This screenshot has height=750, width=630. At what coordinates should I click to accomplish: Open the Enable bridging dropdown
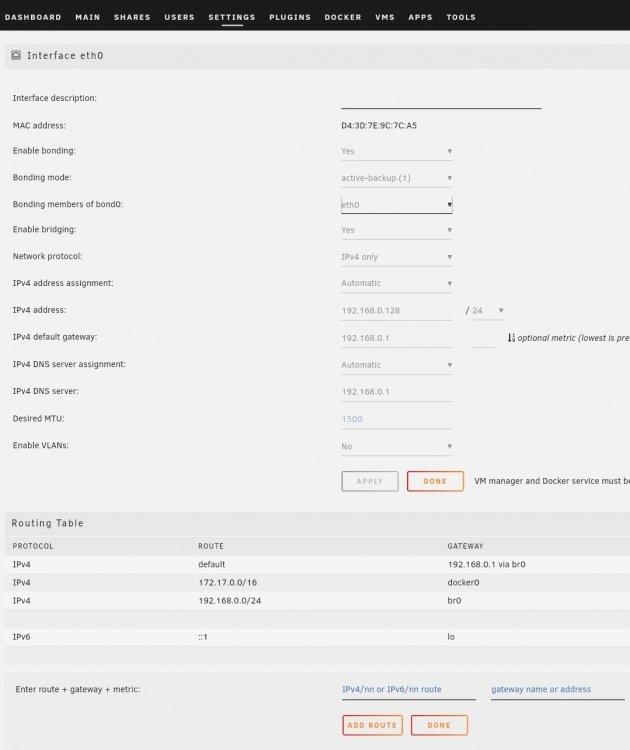click(x=397, y=230)
